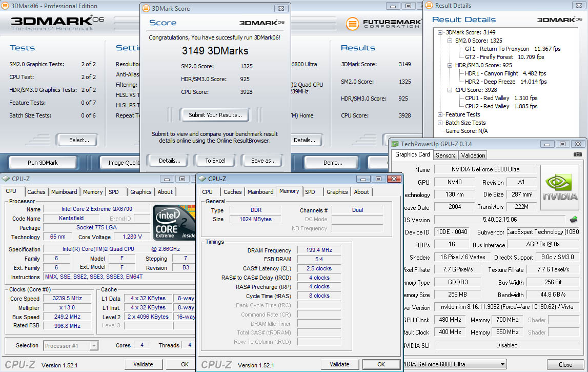
Task: Click the Details button under system info
Action: (x=306, y=140)
